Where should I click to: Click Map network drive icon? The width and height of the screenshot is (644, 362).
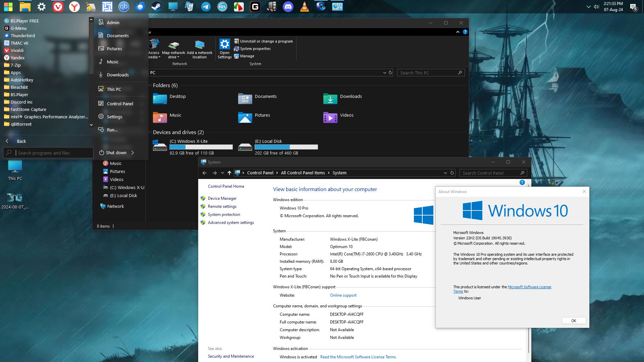tap(173, 49)
